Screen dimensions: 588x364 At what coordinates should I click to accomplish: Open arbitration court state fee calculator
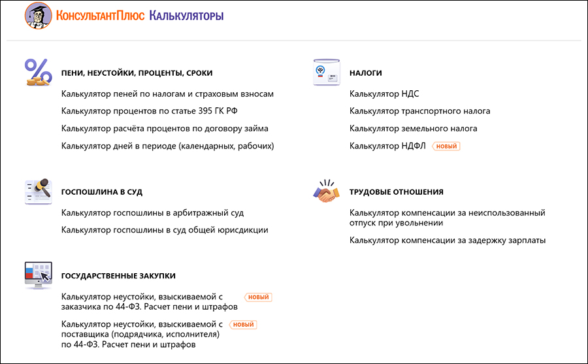(152, 213)
